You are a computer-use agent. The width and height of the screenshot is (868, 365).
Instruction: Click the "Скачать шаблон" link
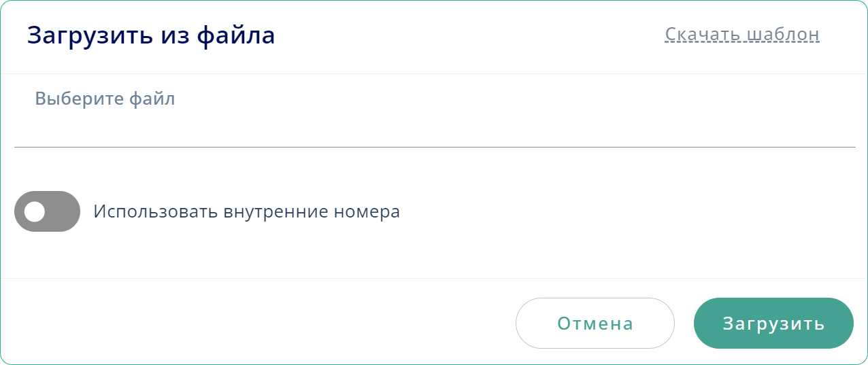click(x=742, y=34)
